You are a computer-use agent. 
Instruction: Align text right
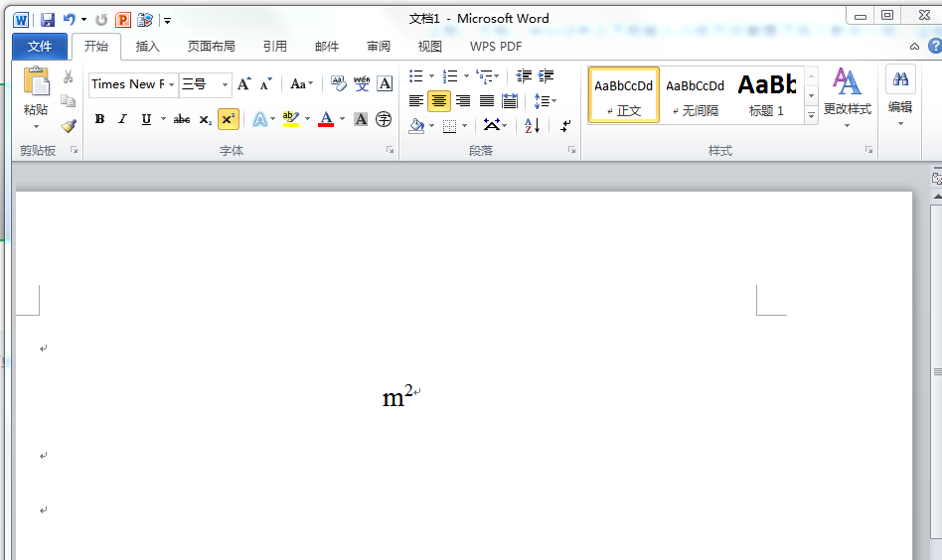[463, 101]
